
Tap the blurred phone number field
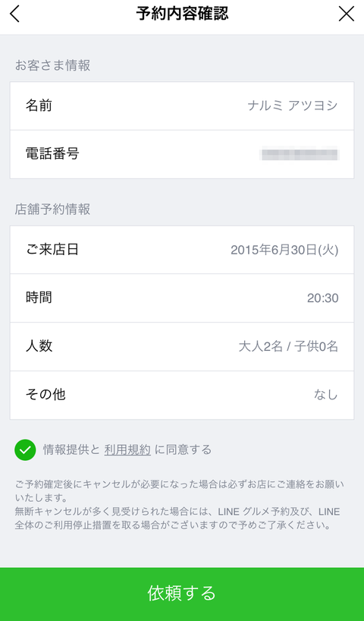pyautogui.click(x=300, y=153)
